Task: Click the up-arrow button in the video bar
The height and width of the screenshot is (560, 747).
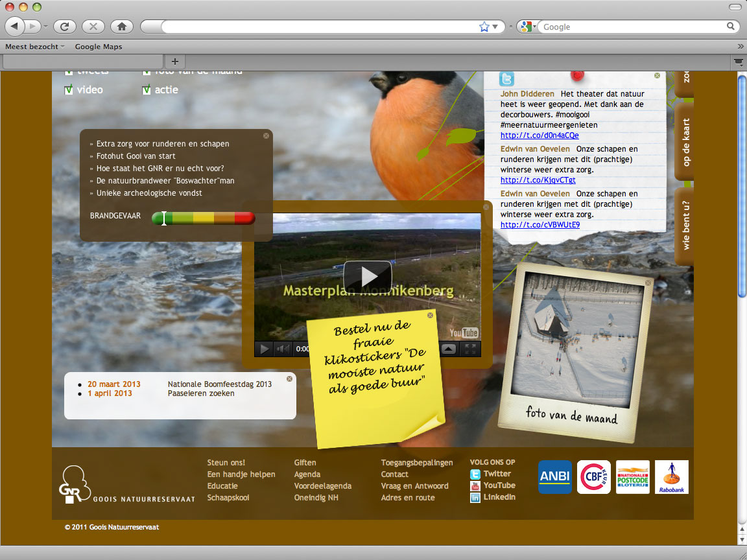Action: click(448, 349)
